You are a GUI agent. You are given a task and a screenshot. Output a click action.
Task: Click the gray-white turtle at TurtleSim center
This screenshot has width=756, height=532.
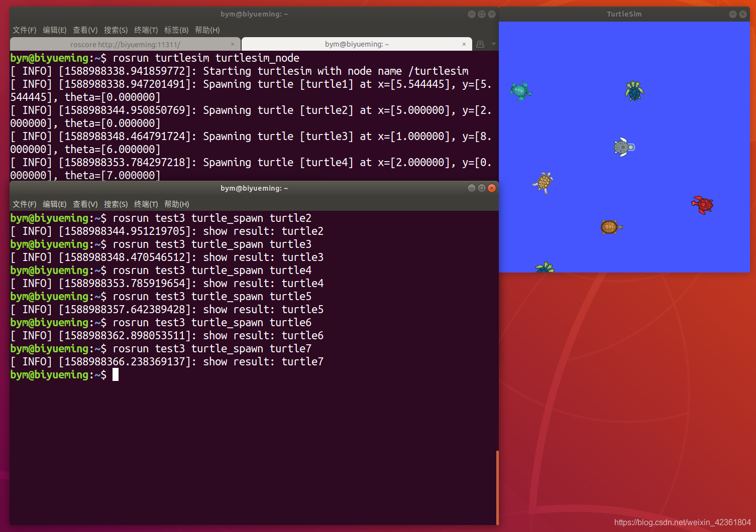pyautogui.click(x=624, y=147)
